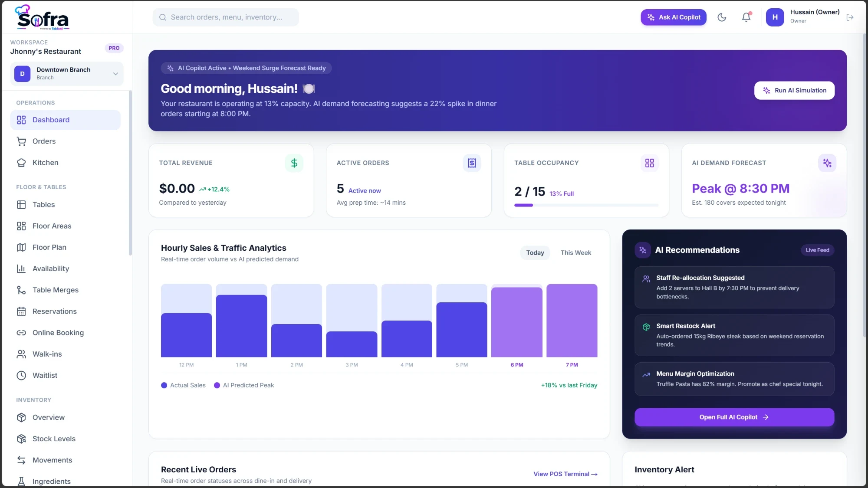Click the Reservations calendar icon
868x488 pixels.
[x=21, y=311]
